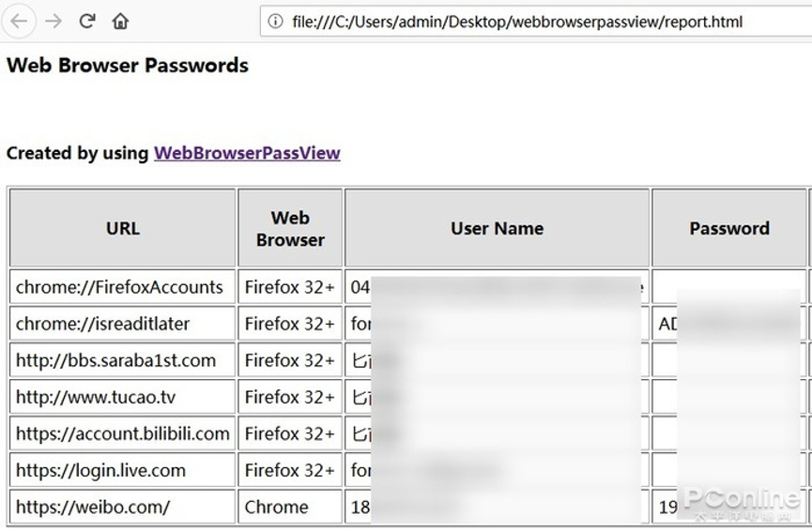Viewport: 812px width, 531px height.
Task: Select the http://bbs.saraba1st.com cell
Action: (x=123, y=360)
